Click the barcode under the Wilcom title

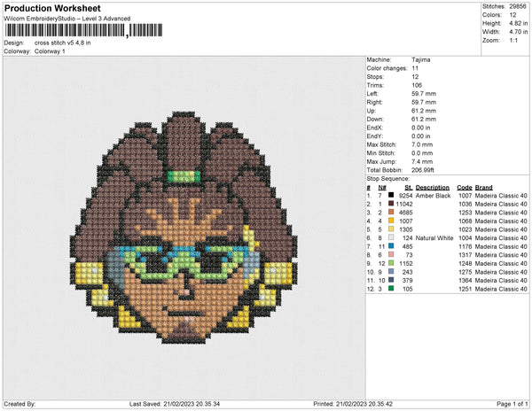click(x=83, y=30)
